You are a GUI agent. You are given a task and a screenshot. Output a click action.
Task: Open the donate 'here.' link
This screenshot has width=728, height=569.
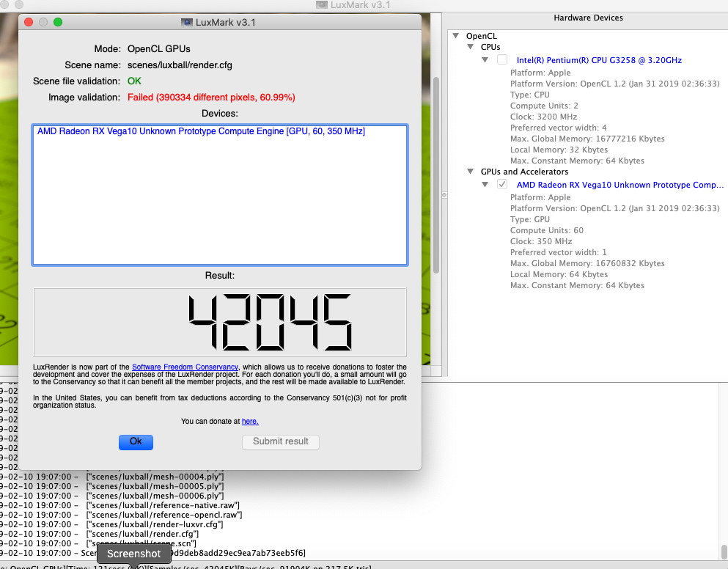250,422
